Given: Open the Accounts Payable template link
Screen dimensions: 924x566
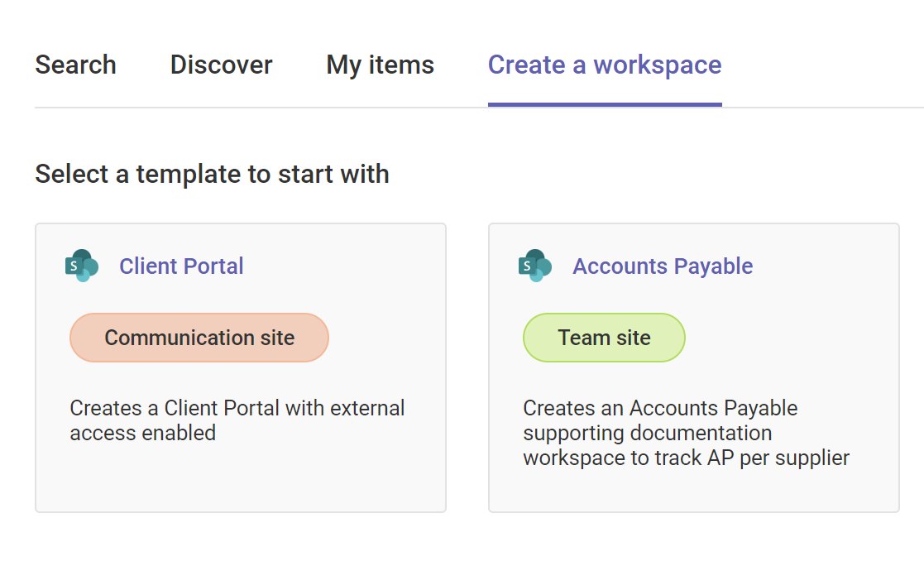Looking at the screenshot, I should (x=663, y=266).
